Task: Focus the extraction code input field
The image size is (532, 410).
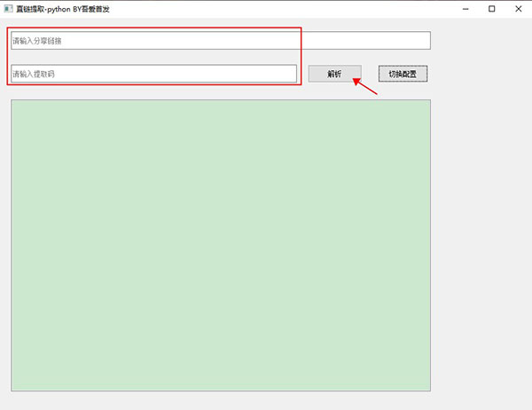Action: [153, 74]
